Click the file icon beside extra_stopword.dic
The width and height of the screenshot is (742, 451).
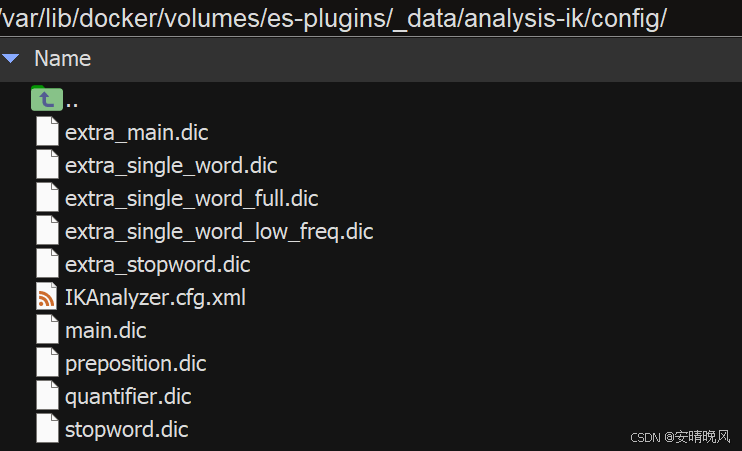pyautogui.click(x=47, y=264)
